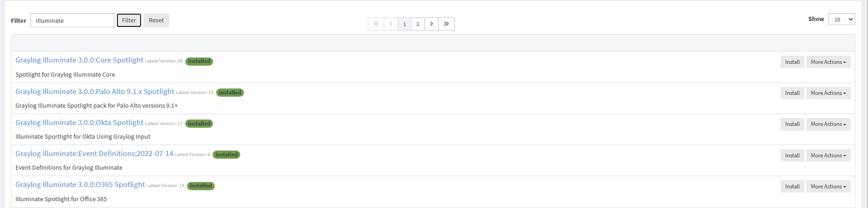Install the O365 Spotlight content pack
Screen dimensions: 868x208
click(x=792, y=187)
